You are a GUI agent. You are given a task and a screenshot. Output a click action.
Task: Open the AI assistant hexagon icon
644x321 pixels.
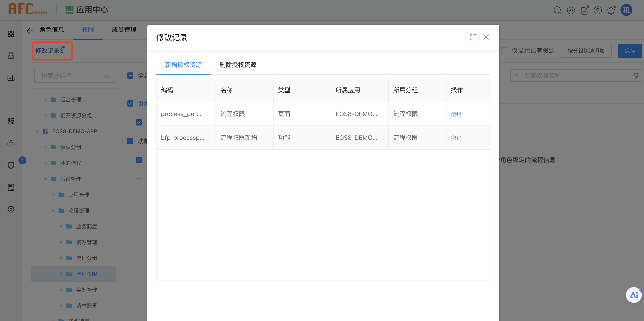coord(571,11)
